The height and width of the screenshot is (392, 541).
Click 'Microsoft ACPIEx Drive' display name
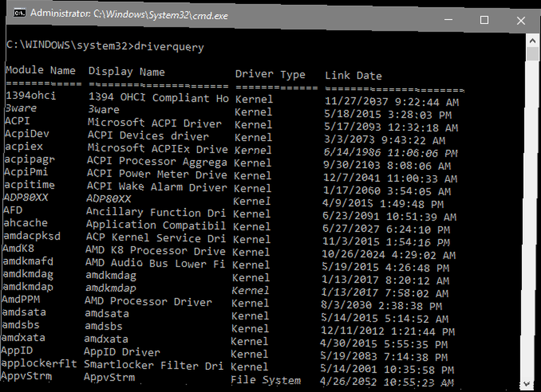pos(157,149)
